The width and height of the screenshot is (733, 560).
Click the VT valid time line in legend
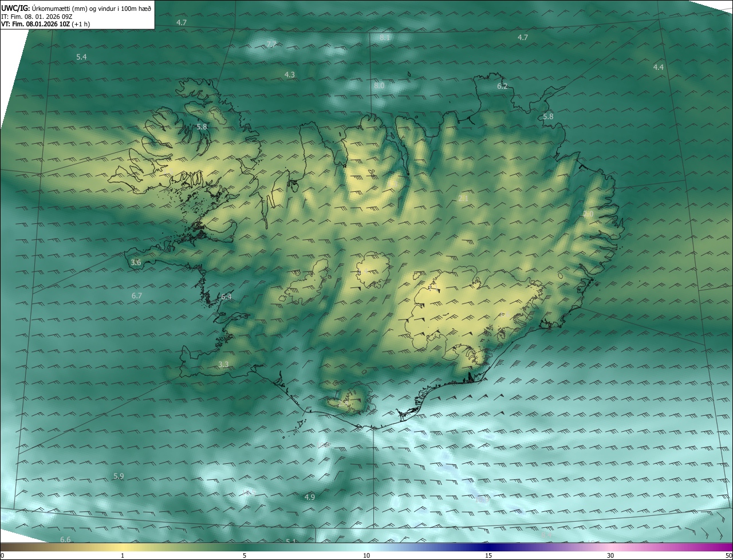[x=45, y=24]
